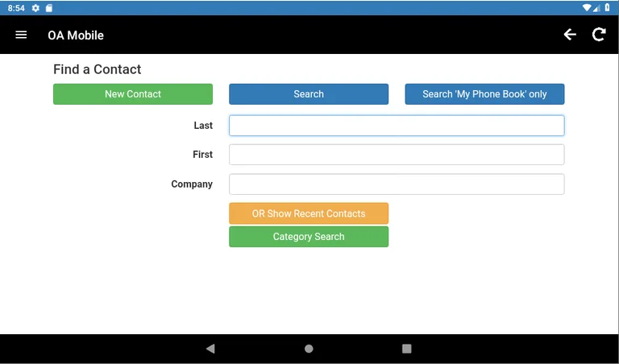Tap the settings gear status icon
The width and height of the screenshot is (619, 364).
pyautogui.click(x=35, y=8)
